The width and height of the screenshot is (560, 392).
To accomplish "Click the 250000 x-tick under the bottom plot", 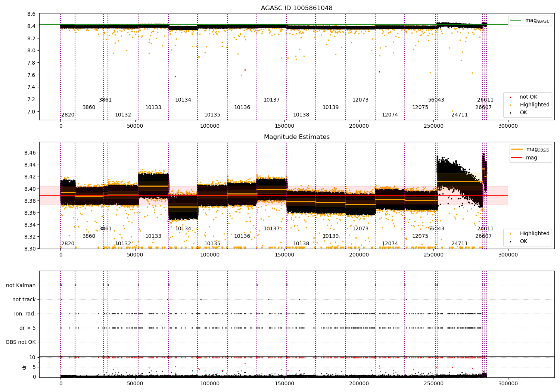I will click(434, 383).
